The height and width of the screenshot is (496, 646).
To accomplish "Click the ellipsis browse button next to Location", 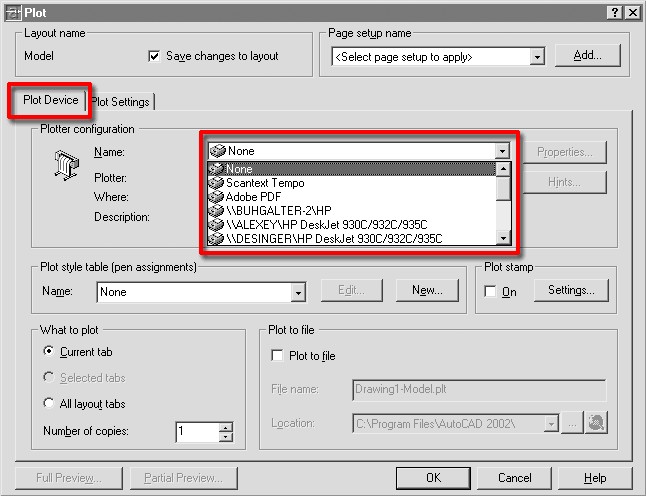I will (572, 423).
